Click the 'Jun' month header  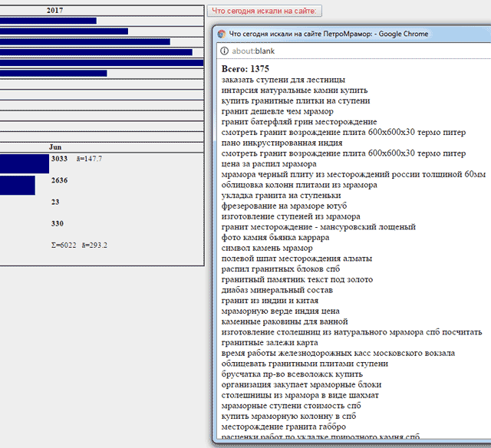coord(55,147)
